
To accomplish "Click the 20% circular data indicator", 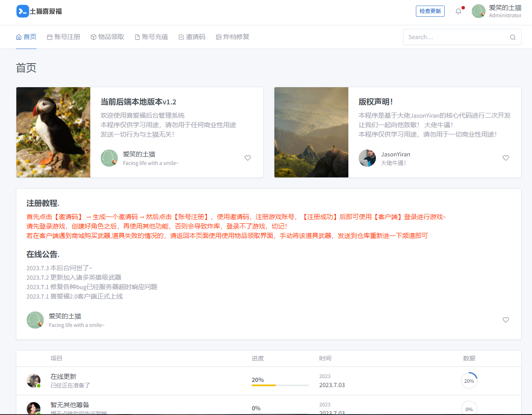I will click(469, 381).
